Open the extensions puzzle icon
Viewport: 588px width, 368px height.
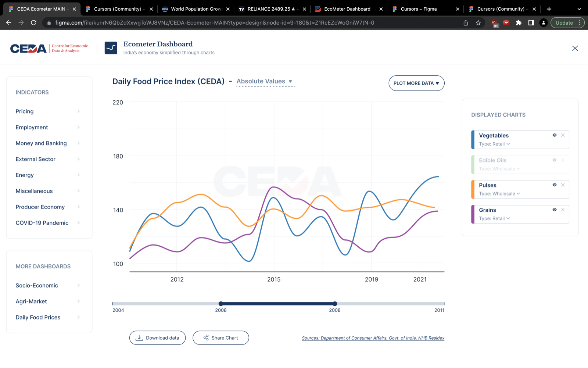tap(519, 23)
